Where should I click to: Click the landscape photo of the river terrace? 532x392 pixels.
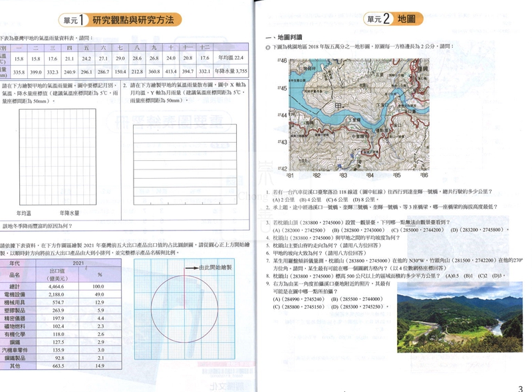tap(460, 317)
